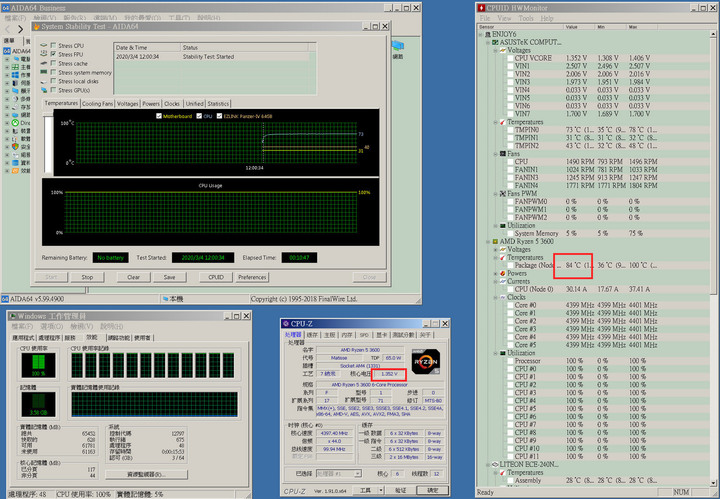
Task: Switch to the Cooling Fans tab
Action: point(97,104)
